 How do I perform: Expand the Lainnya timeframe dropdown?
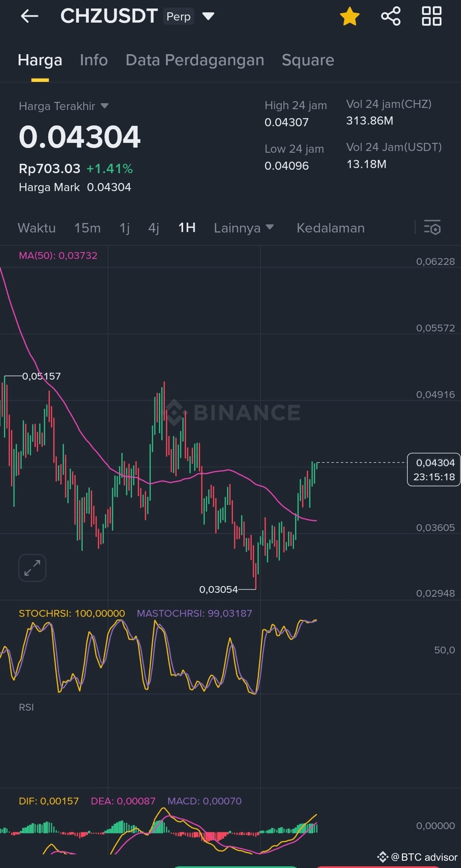(x=244, y=228)
